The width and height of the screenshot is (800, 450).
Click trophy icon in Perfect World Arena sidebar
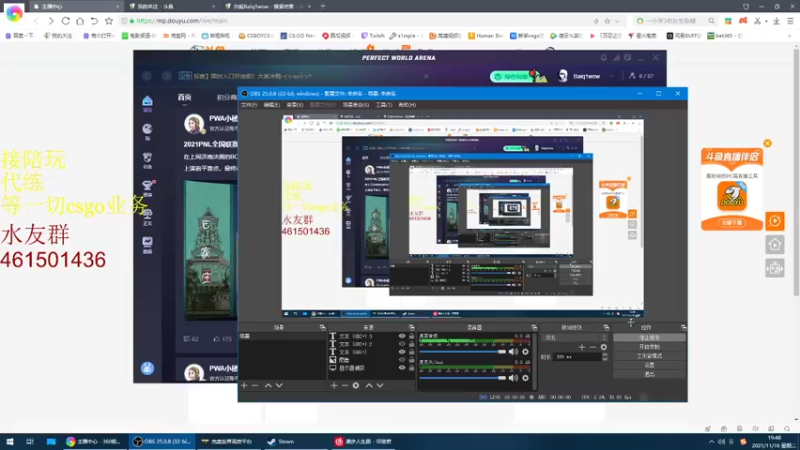(147, 187)
